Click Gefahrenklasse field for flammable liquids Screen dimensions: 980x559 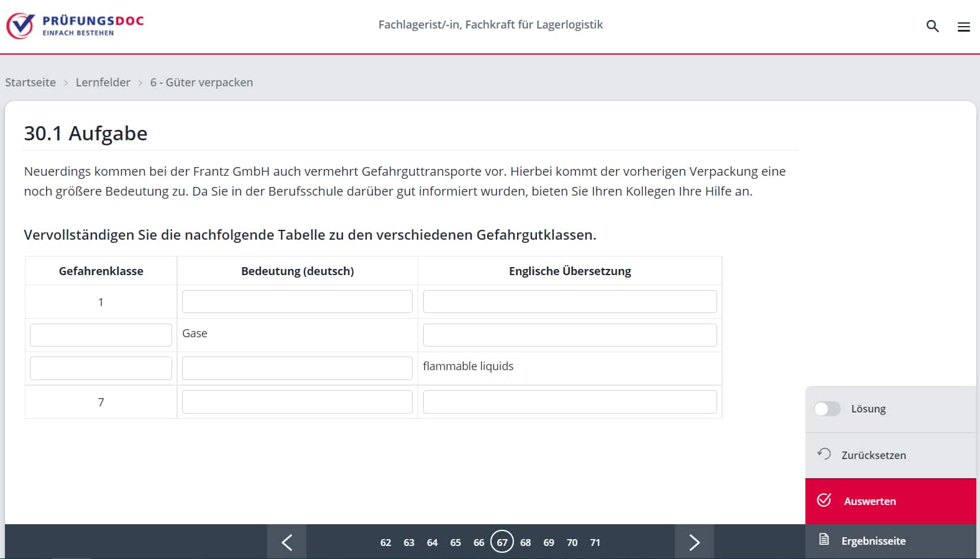pyautogui.click(x=101, y=368)
